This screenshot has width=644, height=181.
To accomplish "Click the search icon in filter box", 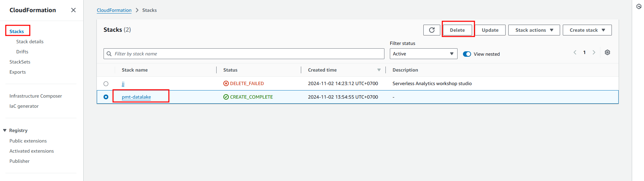I will click(109, 54).
